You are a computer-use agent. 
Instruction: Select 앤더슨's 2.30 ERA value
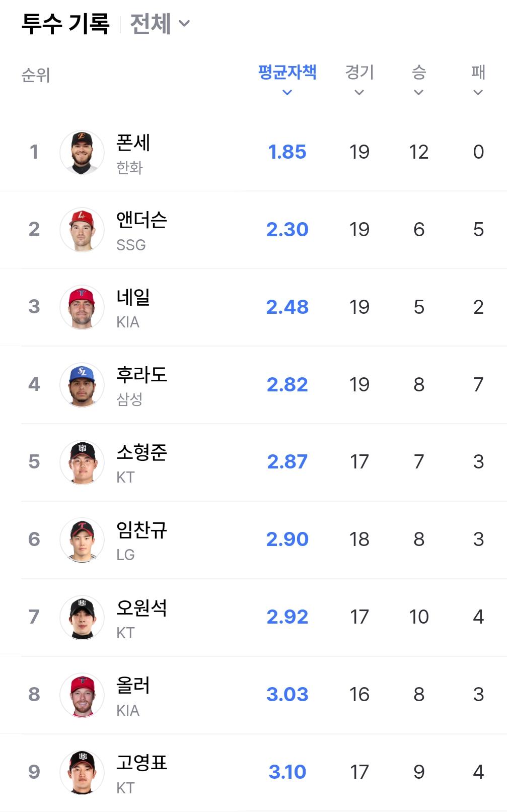click(x=287, y=230)
